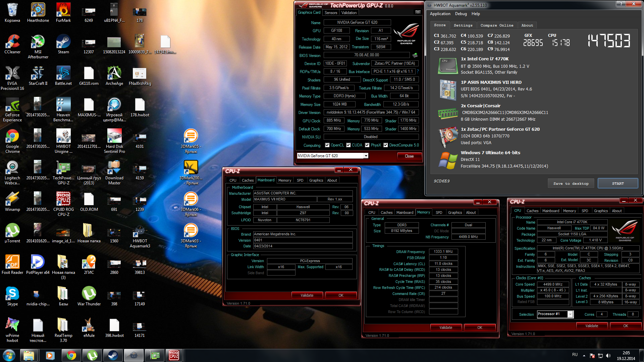Open the HWBOT Aquamark3 desktop icon
The image size is (644, 362).
140,236
